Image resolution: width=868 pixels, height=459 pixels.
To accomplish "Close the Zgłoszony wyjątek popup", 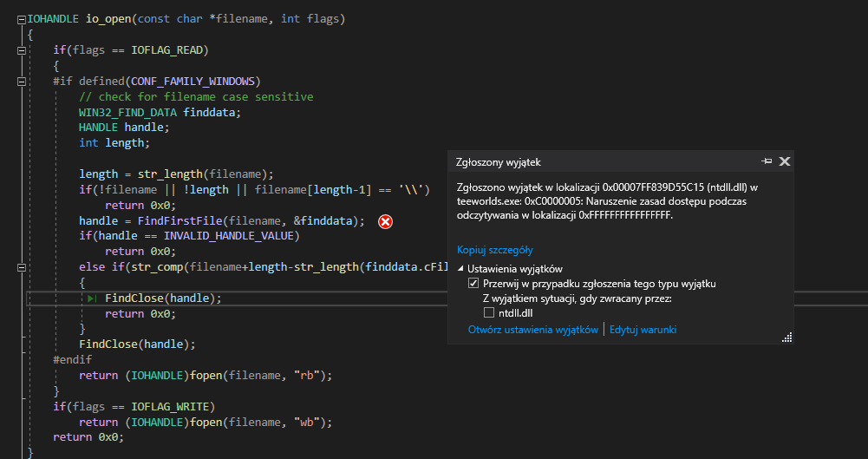I will [x=785, y=161].
